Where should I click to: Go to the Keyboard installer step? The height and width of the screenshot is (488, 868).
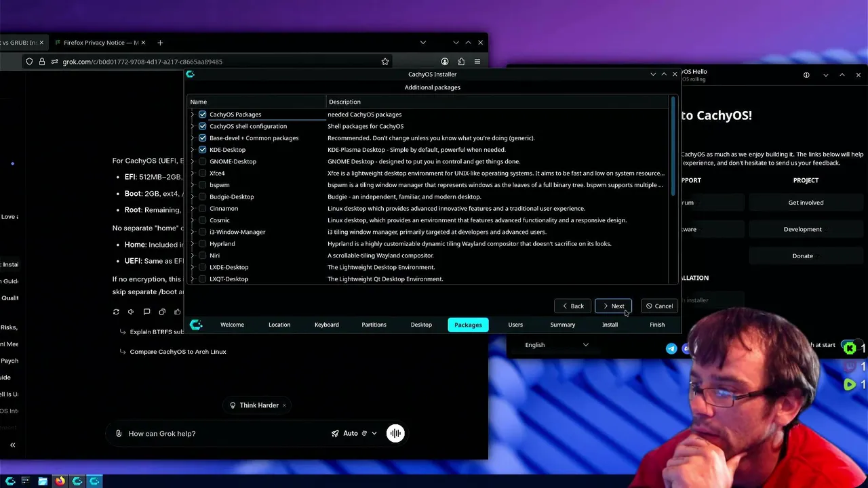327,325
